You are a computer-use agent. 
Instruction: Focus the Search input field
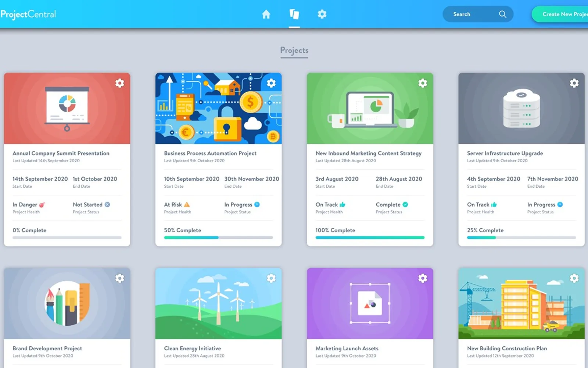coord(478,14)
